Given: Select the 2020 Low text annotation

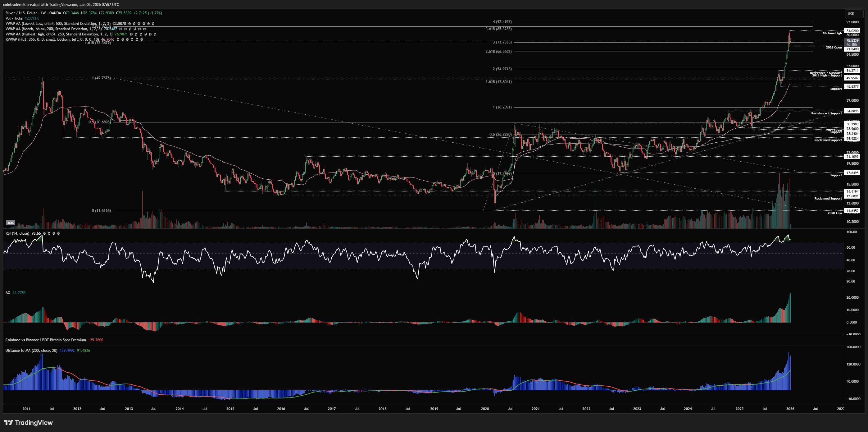Looking at the screenshot, I should click(835, 213).
